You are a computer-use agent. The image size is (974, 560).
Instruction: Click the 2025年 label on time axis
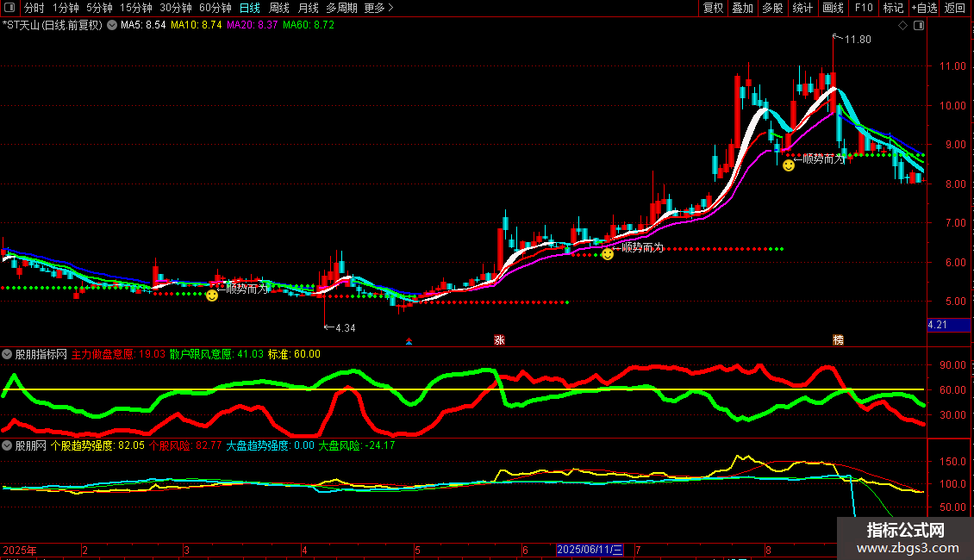coord(20,551)
